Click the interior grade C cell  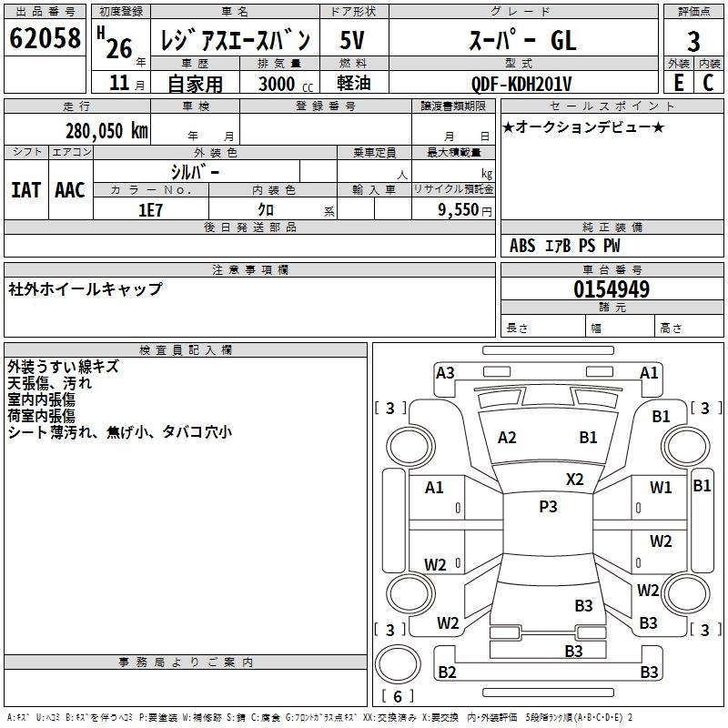(708, 84)
